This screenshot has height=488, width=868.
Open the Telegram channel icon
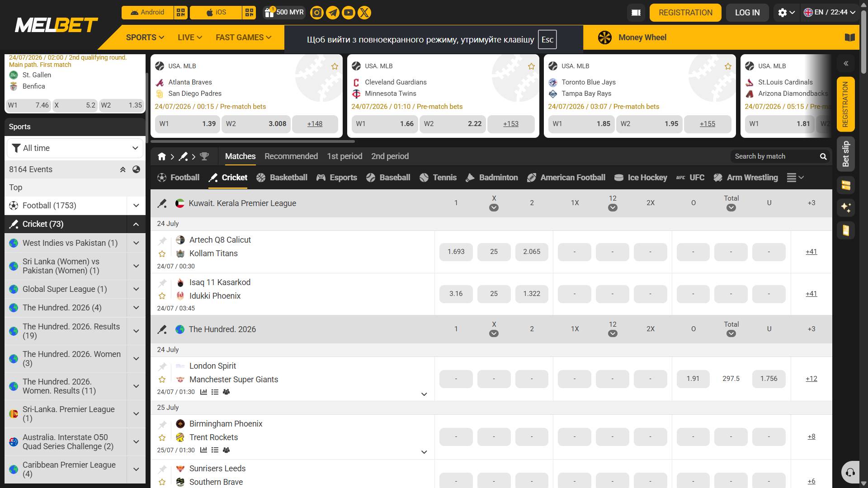click(333, 13)
